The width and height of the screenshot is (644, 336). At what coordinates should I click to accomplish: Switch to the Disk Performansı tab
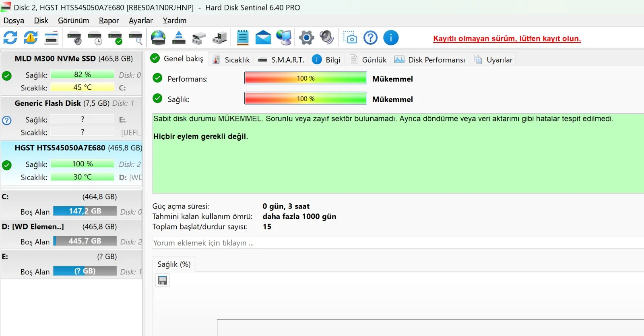click(x=430, y=59)
